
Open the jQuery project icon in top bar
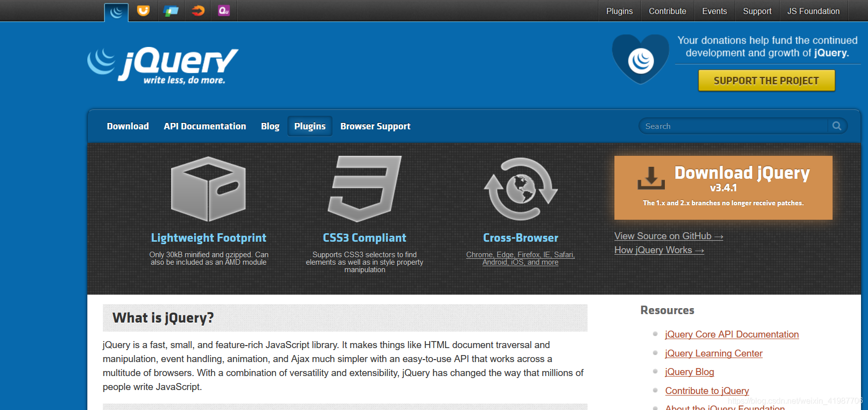point(116,11)
